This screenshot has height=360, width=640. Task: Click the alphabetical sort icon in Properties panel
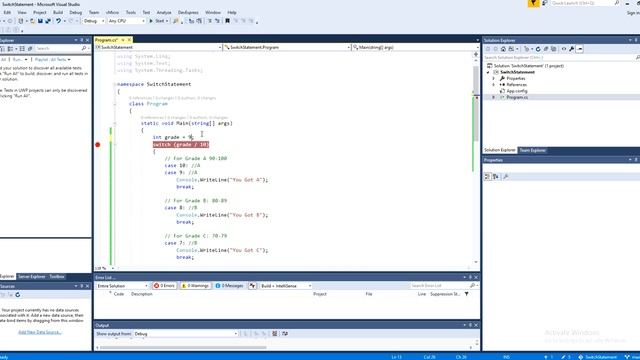[x=496, y=177]
